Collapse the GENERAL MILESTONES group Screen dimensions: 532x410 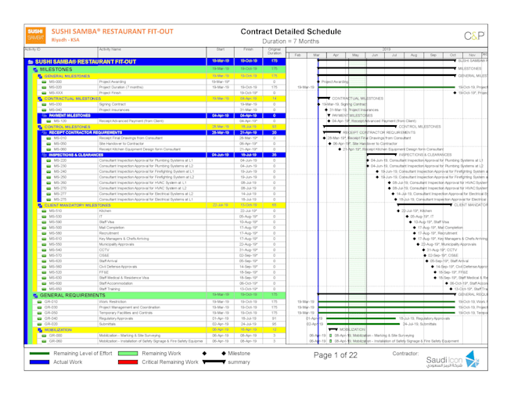click(40, 76)
